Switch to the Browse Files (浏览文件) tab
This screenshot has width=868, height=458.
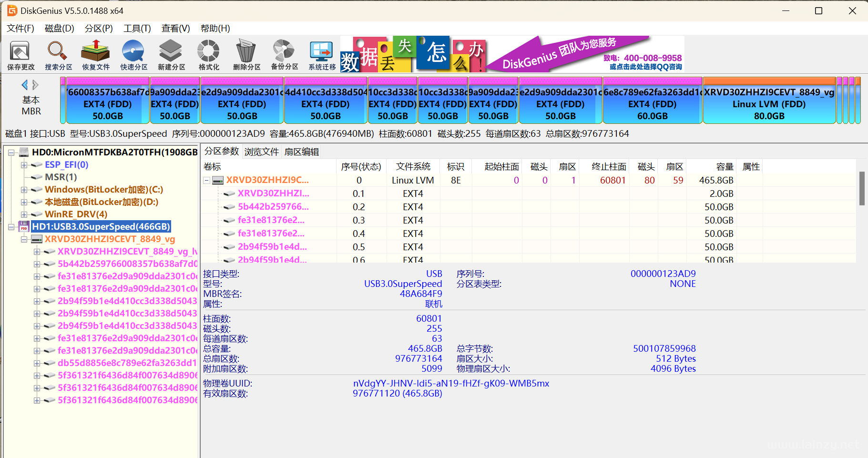pyautogui.click(x=261, y=152)
